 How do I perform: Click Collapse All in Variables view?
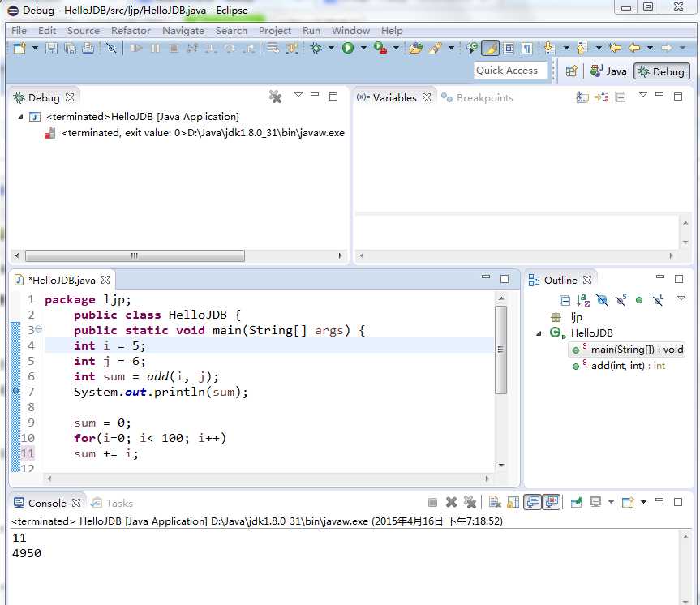(x=620, y=97)
